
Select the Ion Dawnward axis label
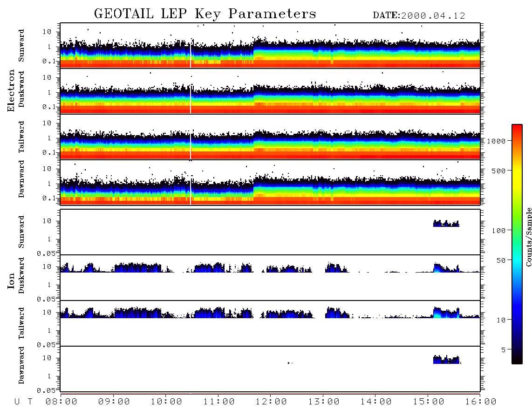(21, 365)
